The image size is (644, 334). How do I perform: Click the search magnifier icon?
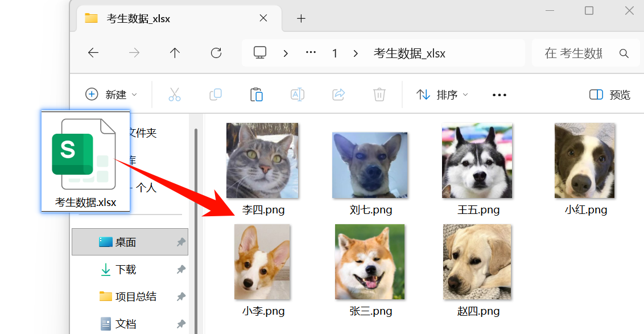point(624,53)
